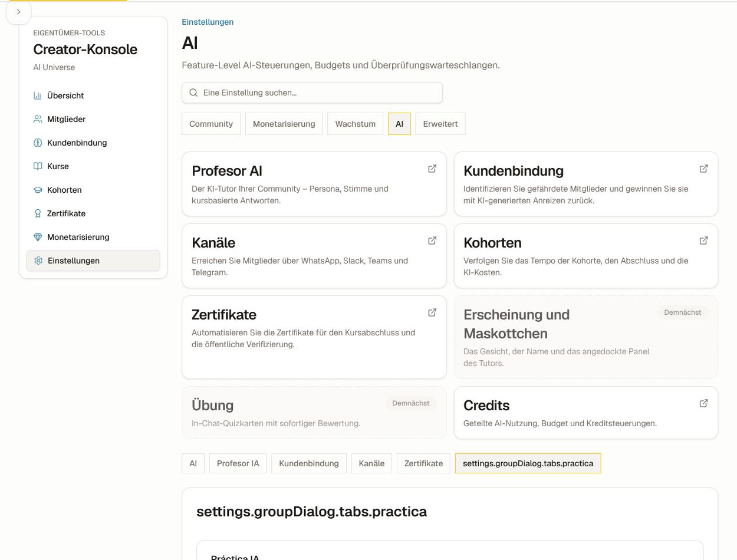Viewport: 737px width, 560px height.
Task: Click the Erscheinung und Maskottchen card
Action: [586, 337]
